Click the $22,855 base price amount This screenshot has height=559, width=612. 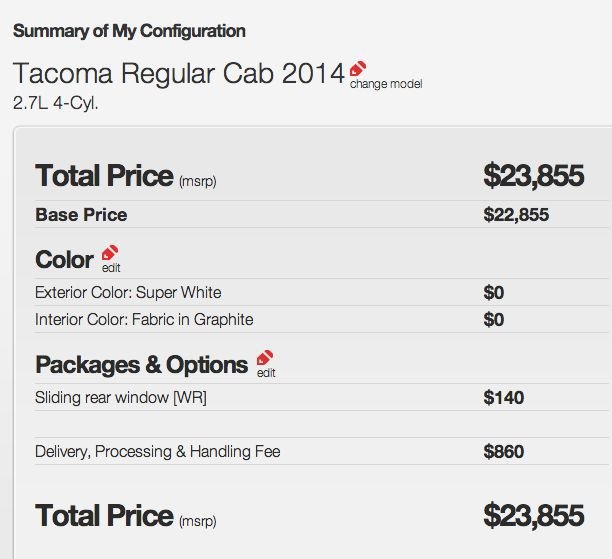(x=516, y=215)
